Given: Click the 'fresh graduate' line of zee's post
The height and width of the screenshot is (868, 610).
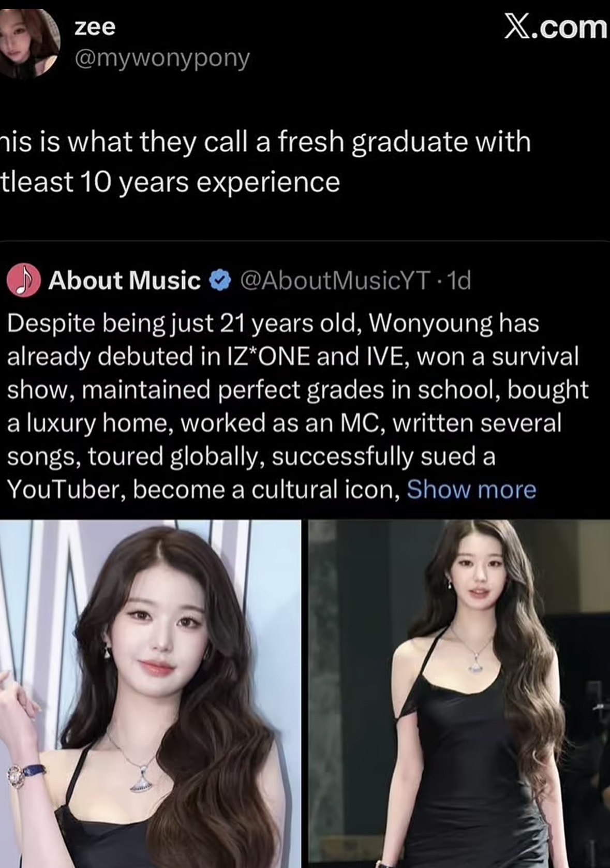Looking at the screenshot, I should 265,142.
